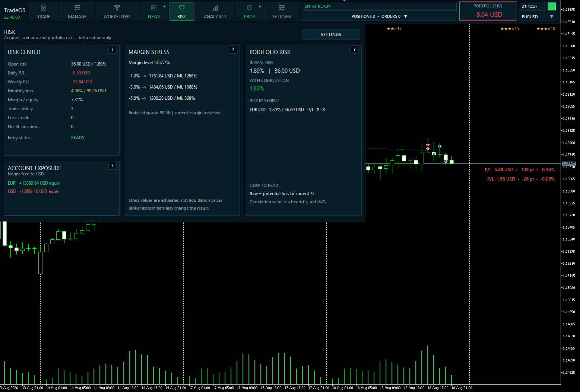Show help for the Risk Center panel

pos(112,50)
